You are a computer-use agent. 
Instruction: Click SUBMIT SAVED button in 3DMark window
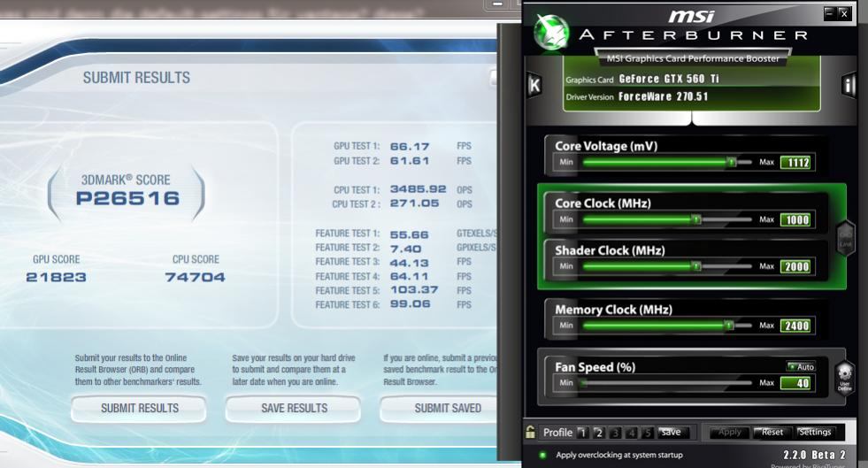pyautogui.click(x=440, y=408)
